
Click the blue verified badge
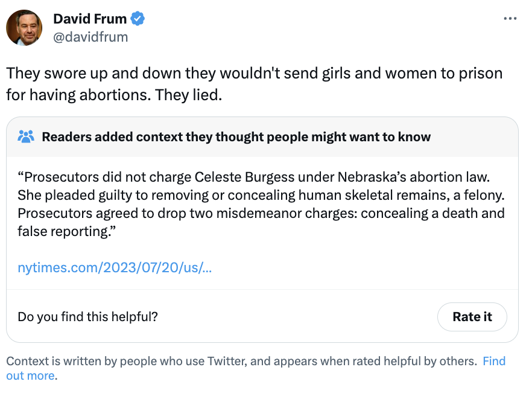pos(138,19)
